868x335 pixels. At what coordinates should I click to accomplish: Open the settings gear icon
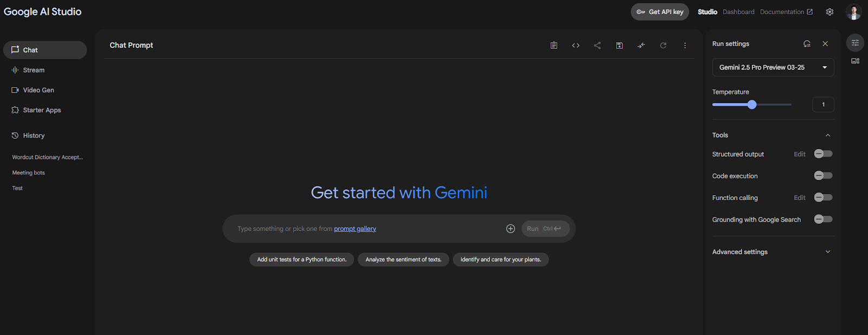(x=829, y=12)
